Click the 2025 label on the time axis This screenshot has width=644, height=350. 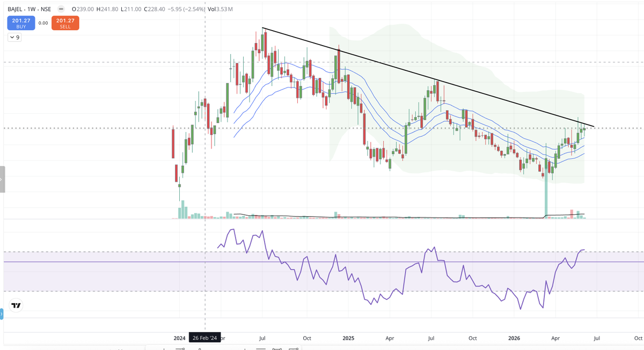[348, 338]
